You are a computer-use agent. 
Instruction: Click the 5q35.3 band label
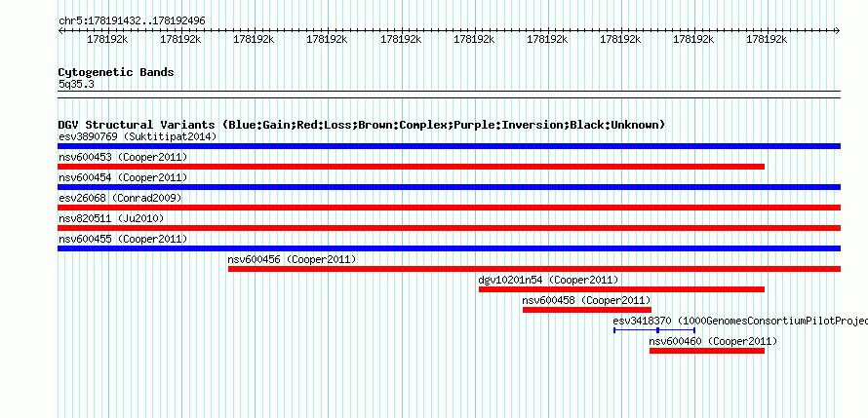pos(76,85)
